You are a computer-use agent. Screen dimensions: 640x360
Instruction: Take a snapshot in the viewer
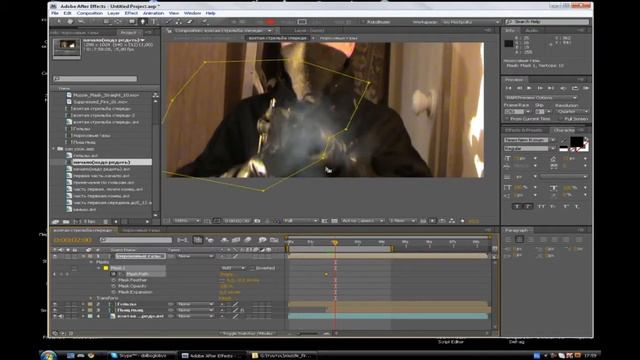pyautogui.click(x=258, y=221)
